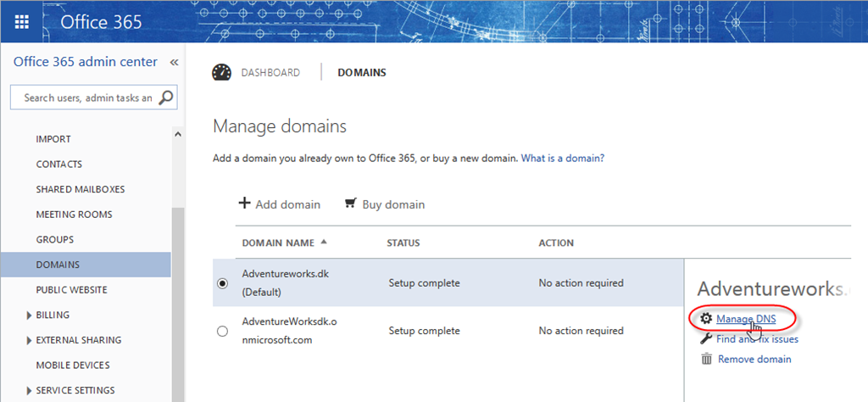Select the AdventureWorksdk.onmicrosoft.com radio button
Viewport: 868px width, 402px height.
click(223, 331)
